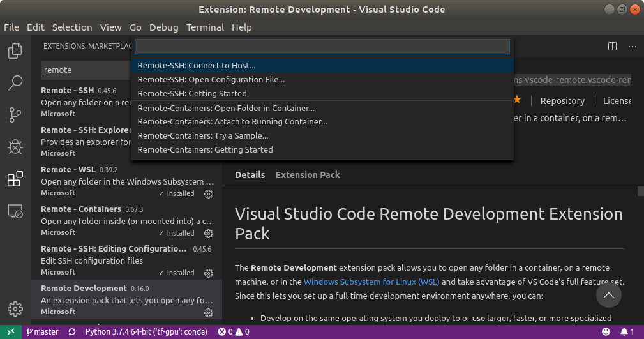Open the Terminal menu
Viewport: 644px width, 339px height.
(x=205, y=27)
